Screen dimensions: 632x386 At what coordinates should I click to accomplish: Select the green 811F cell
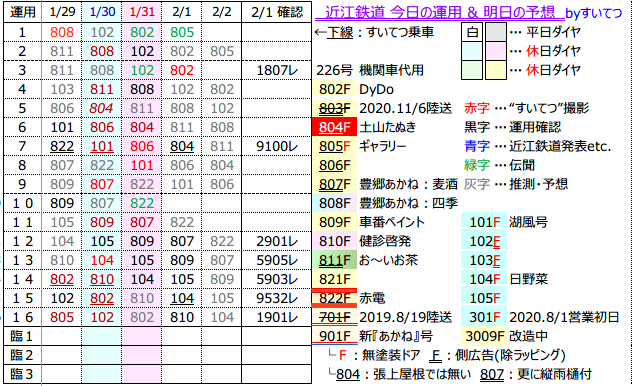coord(335,260)
